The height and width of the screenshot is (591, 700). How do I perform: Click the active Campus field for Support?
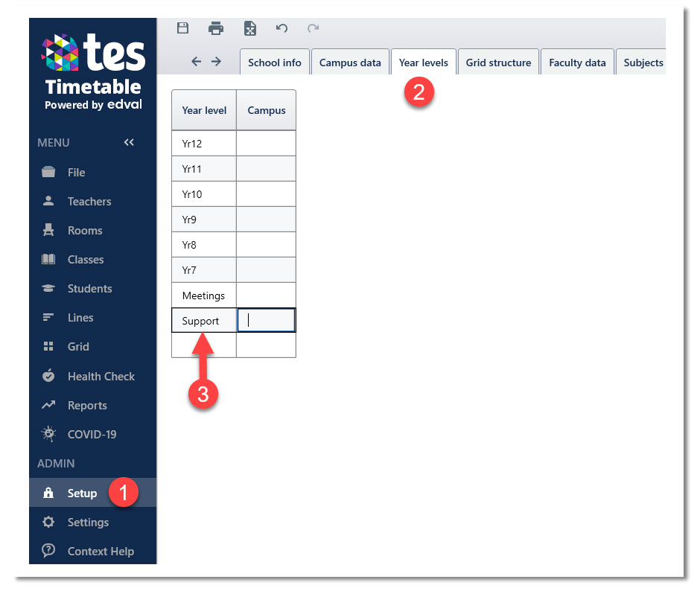pyautogui.click(x=266, y=320)
